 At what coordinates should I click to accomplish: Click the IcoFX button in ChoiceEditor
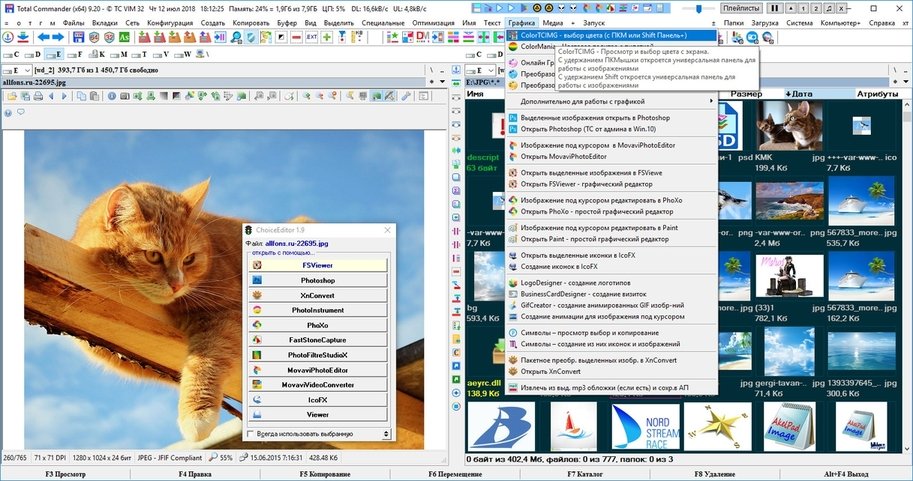point(318,399)
